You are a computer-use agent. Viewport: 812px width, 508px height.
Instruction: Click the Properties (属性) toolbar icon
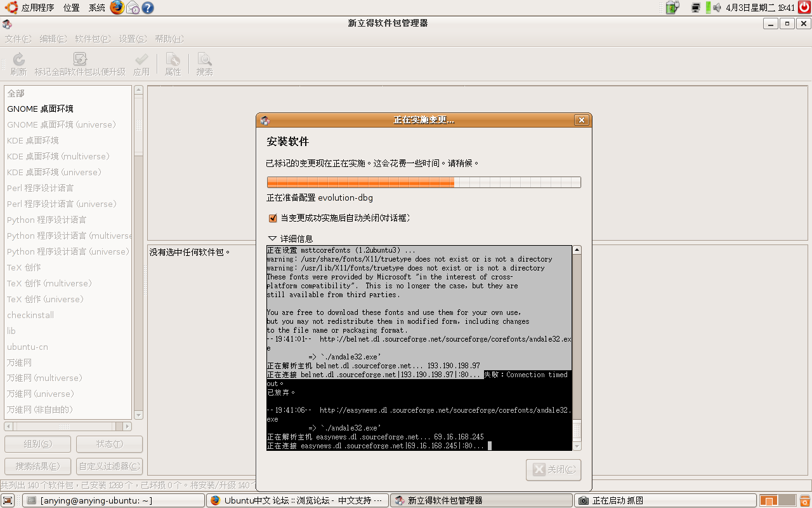pyautogui.click(x=173, y=59)
